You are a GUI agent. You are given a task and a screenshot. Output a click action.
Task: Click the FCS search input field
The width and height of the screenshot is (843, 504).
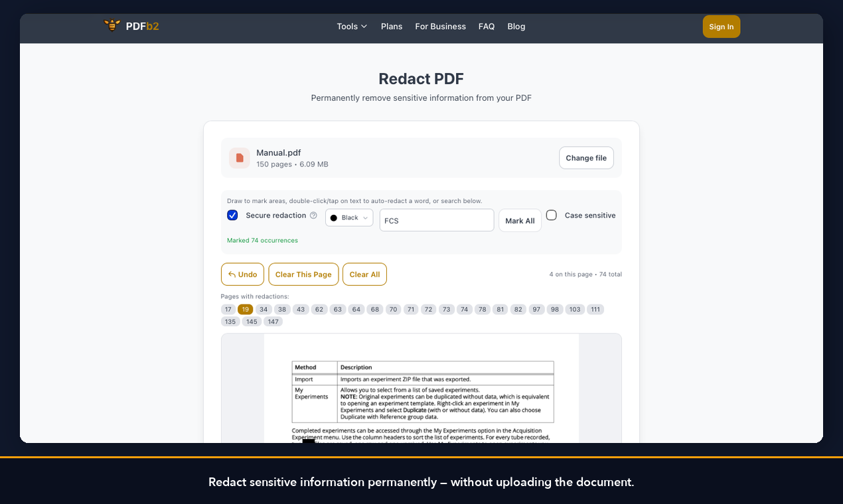click(x=436, y=220)
